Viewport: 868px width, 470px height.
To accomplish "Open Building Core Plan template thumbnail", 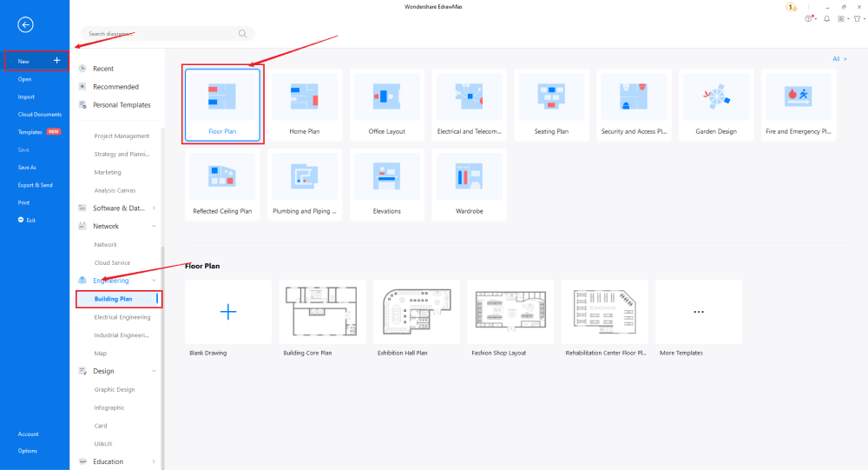I will coord(322,312).
